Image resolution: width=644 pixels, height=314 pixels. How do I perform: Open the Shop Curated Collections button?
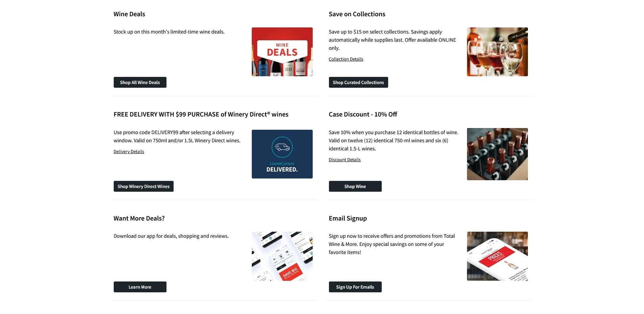pos(358,82)
